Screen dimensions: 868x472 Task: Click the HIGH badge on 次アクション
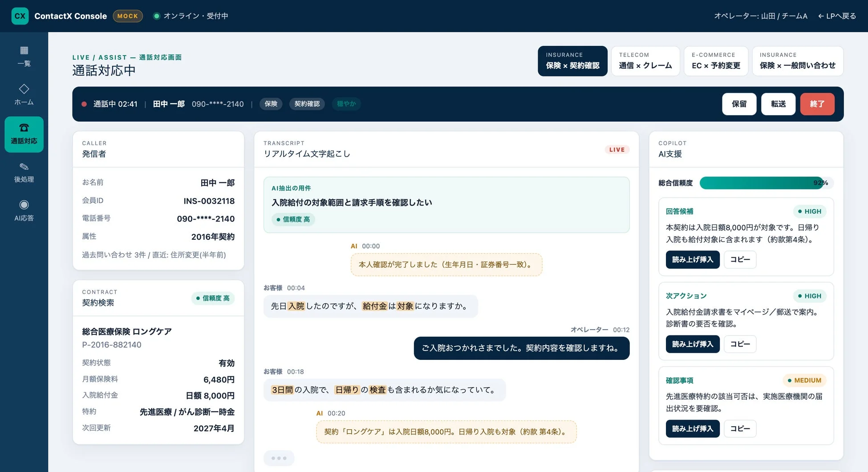click(810, 296)
